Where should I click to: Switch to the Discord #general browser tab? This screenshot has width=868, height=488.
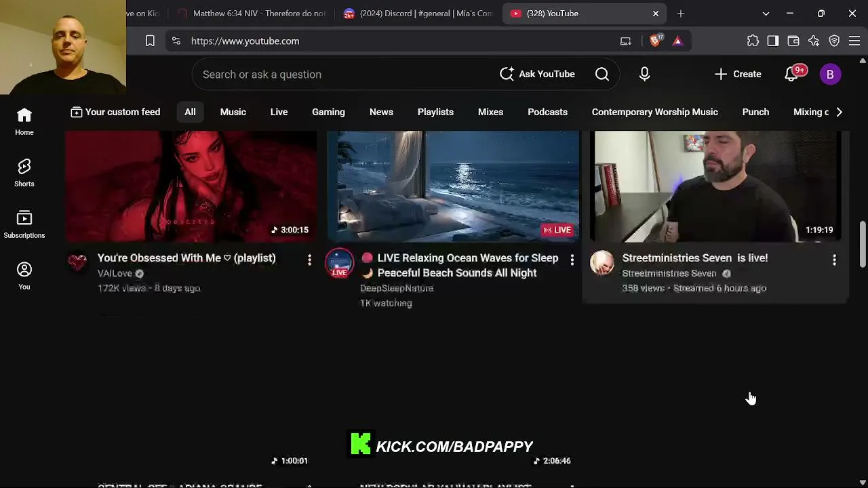[418, 14]
